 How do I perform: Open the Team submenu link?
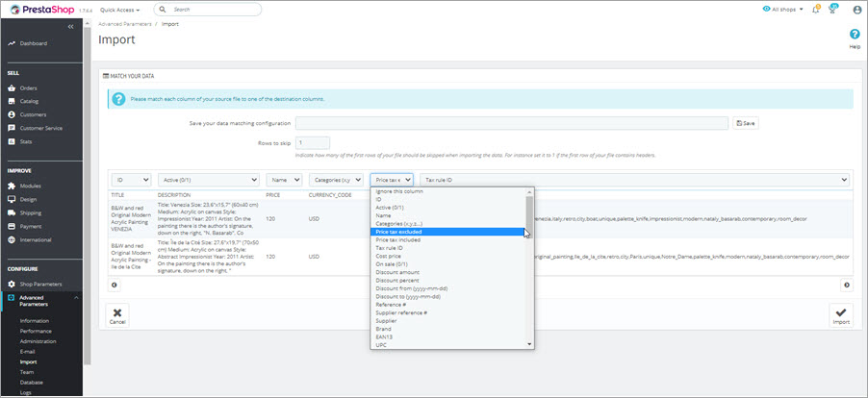(27, 372)
